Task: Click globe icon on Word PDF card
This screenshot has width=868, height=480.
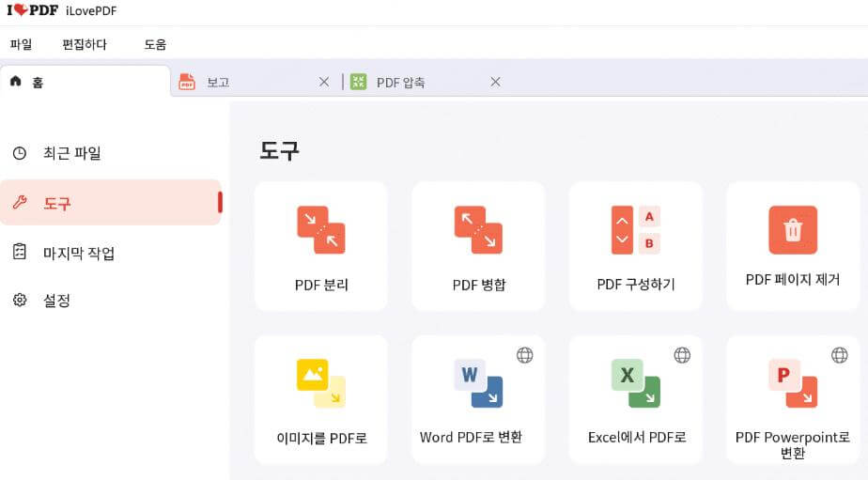Action: [525, 355]
